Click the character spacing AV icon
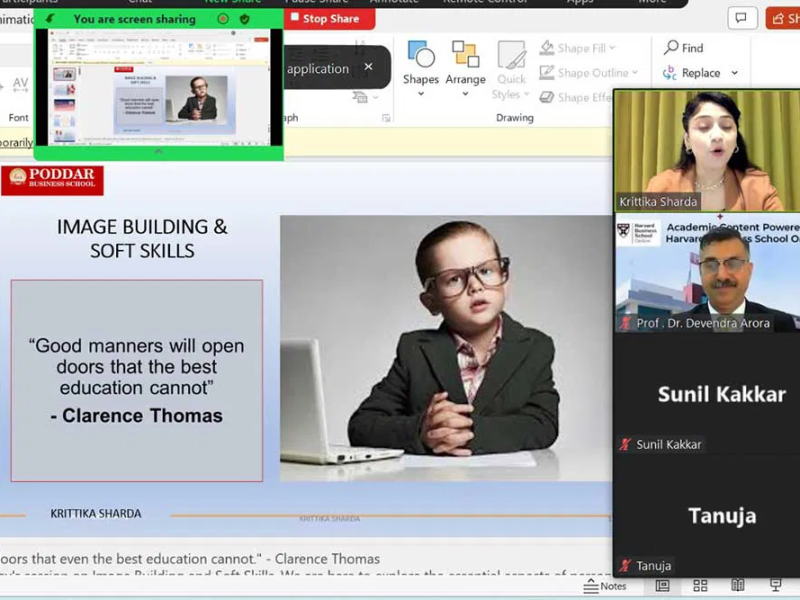 20,84
